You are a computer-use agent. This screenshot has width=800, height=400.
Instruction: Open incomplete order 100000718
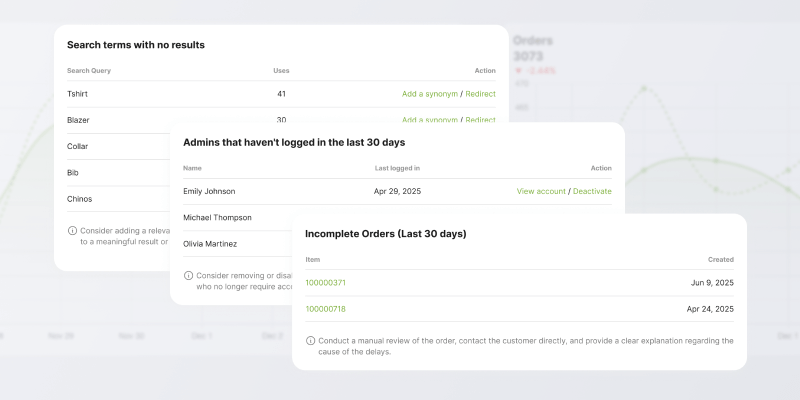pos(325,309)
